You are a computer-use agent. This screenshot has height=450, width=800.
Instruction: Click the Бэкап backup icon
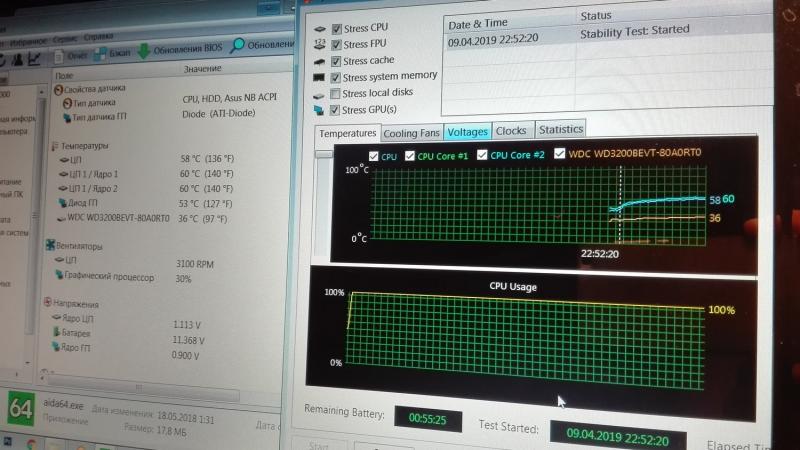click(100, 53)
